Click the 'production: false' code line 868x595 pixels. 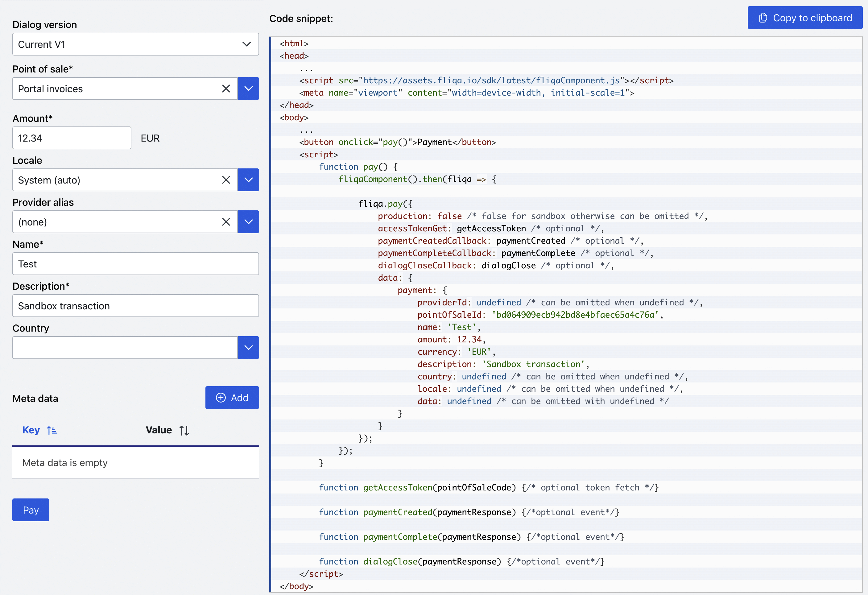tap(543, 216)
